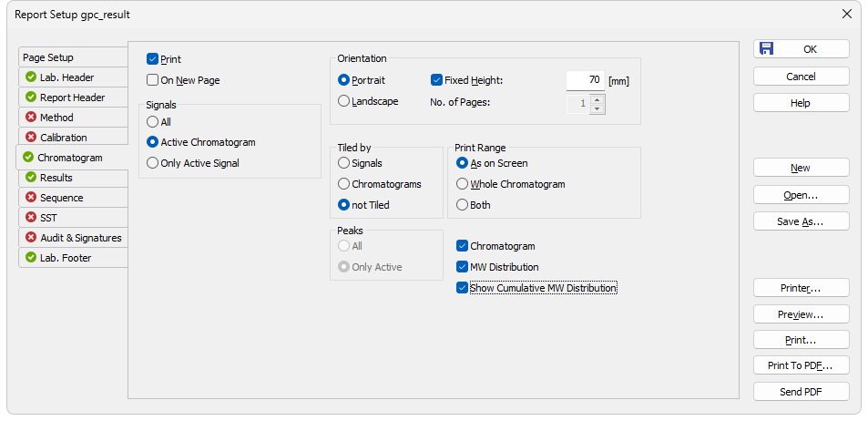Click the Fixed Height value field
This screenshot has height=421, width=868.
point(586,80)
